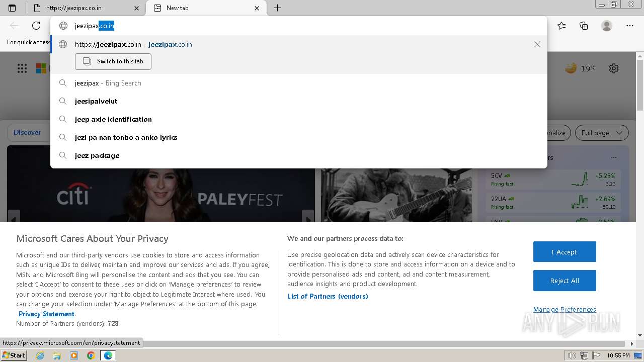Screen dimensions: 644x362
Task: Open the Favorites star icon
Action: pyautogui.click(x=561, y=26)
